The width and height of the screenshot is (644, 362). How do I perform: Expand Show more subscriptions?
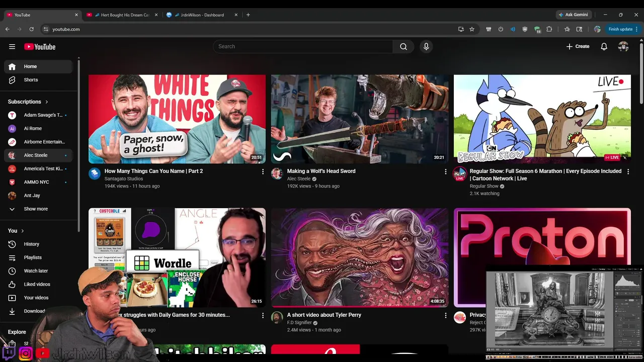(x=38, y=209)
